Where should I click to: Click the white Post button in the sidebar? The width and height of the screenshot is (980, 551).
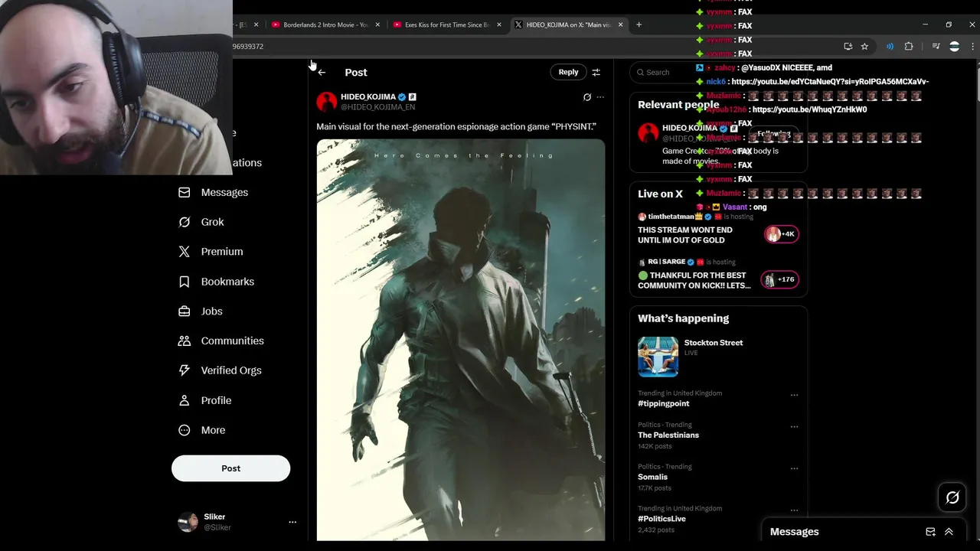click(x=230, y=468)
